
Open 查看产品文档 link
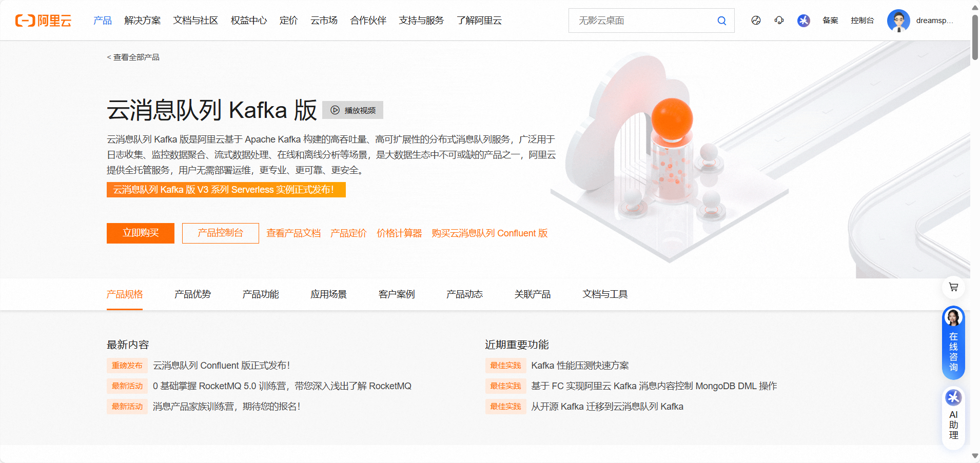coord(293,233)
